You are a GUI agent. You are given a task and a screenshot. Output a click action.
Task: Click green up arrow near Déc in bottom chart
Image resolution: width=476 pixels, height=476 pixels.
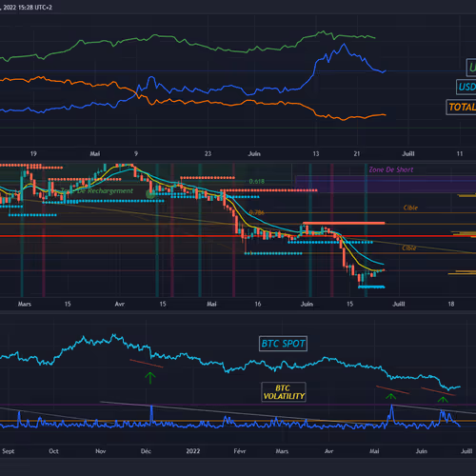[x=150, y=378]
